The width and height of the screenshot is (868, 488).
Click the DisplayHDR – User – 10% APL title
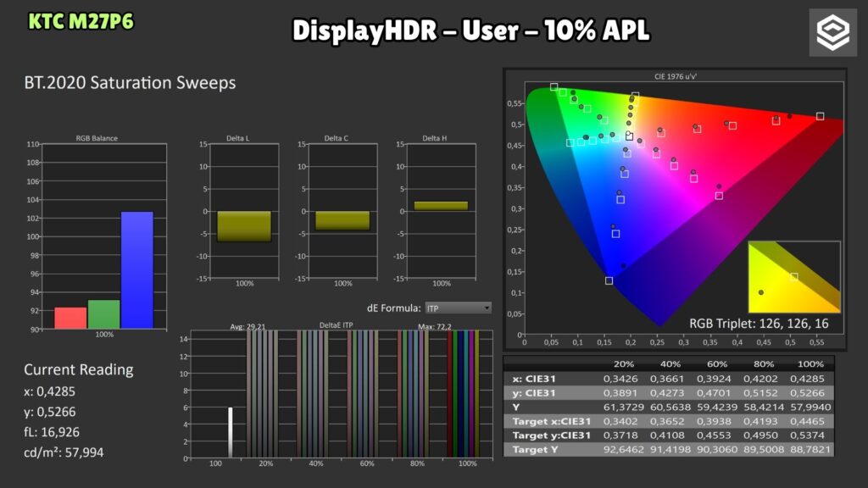470,30
